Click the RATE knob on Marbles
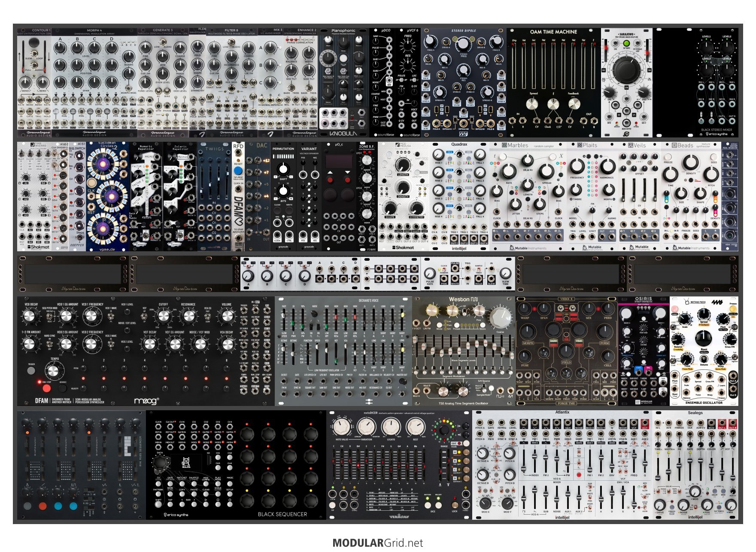The image size is (756, 552). (509, 171)
